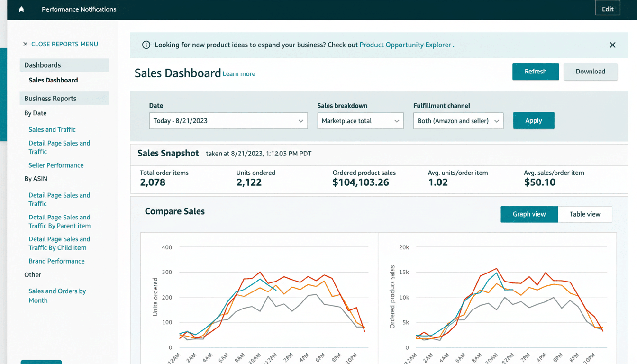This screenshot has width=637, height=364.
Task: Open the Fulfillment channel dropdown
Action: [x=458, y=121]
